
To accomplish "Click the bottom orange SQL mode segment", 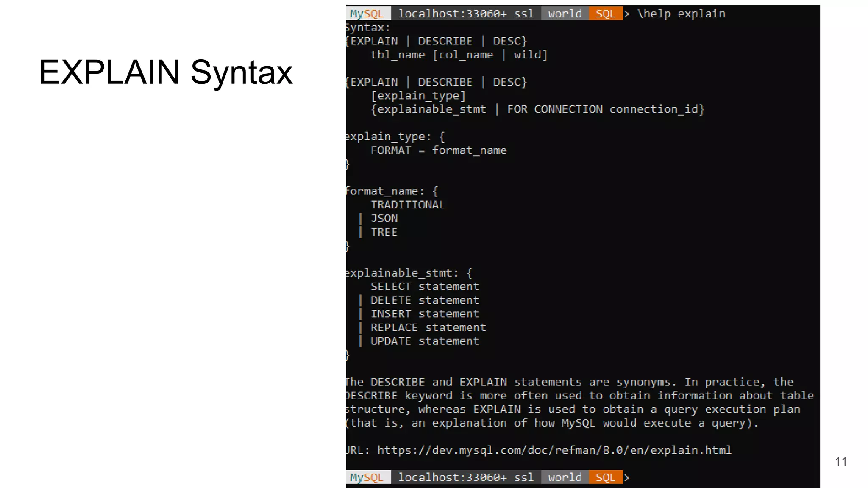I will click(x=606, y=477).
